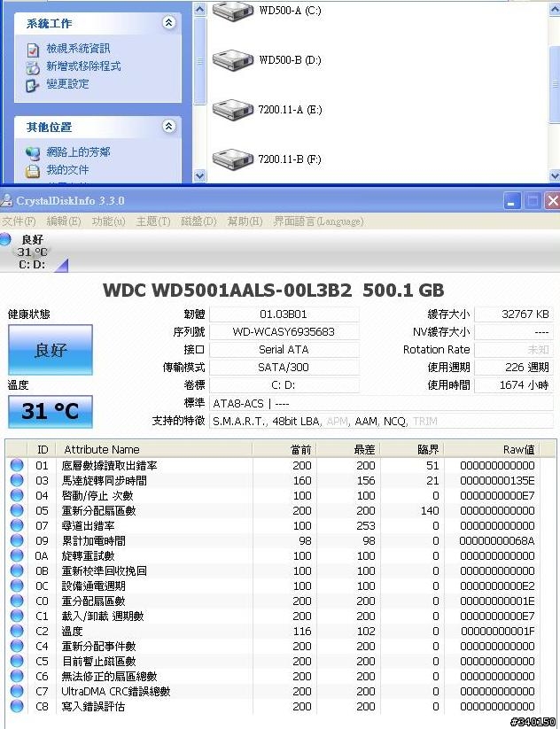Click status orb for attribute C1 載入/卸載 週期數

click(x=17, y=616)
